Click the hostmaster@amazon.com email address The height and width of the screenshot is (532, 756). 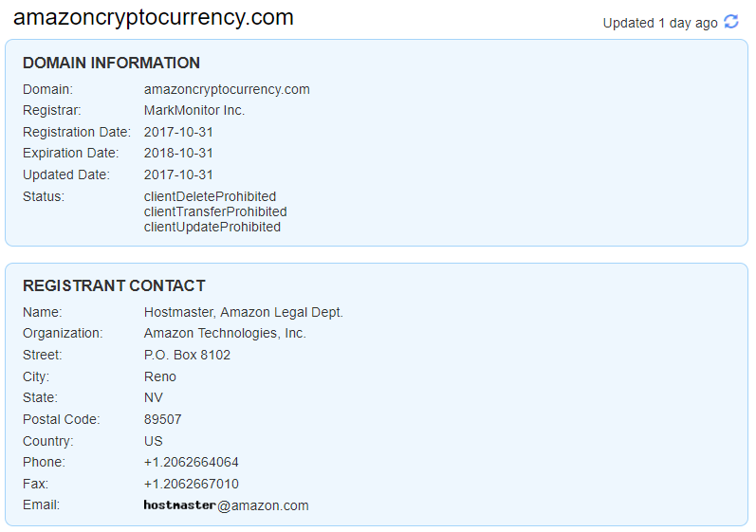click(x=227, y=505)
